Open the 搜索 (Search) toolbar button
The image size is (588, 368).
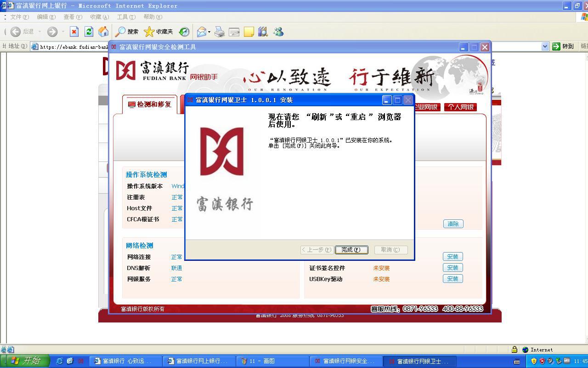point(127,32)
